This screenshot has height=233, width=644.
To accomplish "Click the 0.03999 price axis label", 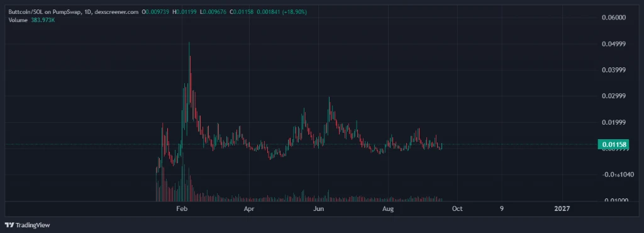I will point(614,70).
